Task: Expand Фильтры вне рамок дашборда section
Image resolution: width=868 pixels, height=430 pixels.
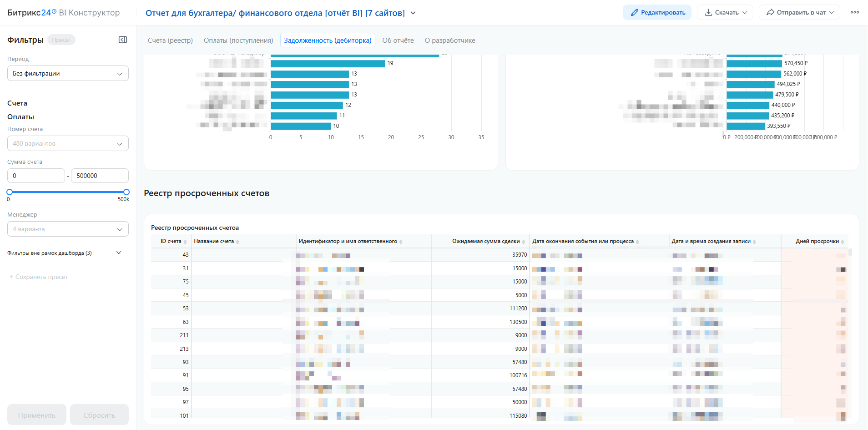Action: (x=119, y=253)
